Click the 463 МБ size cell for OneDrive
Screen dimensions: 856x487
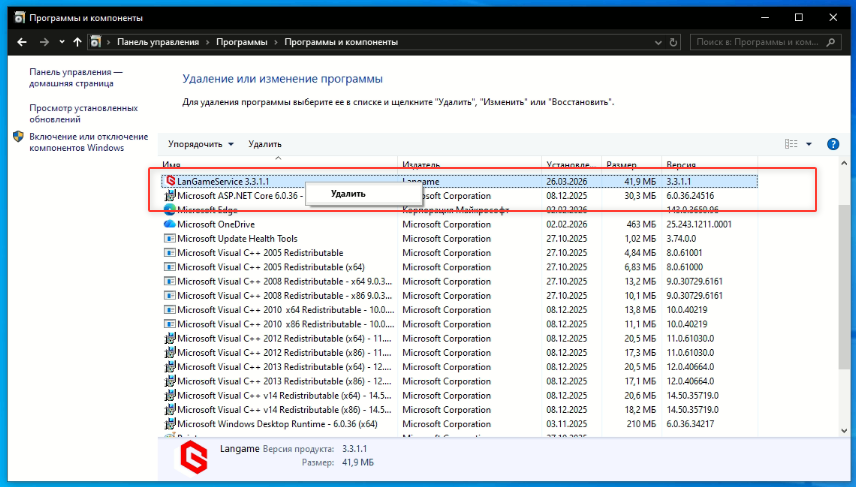[x=641, y=224]
